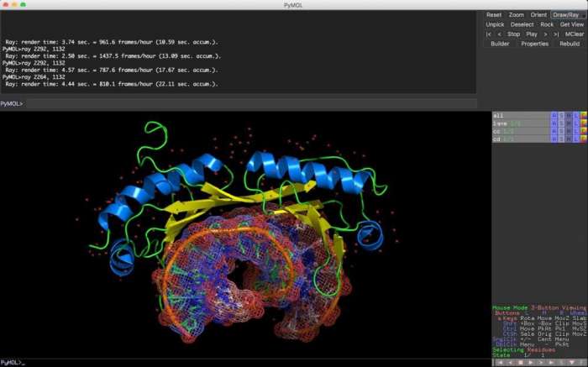Click the >| last-frame button
588x367 pixels.
556,34
